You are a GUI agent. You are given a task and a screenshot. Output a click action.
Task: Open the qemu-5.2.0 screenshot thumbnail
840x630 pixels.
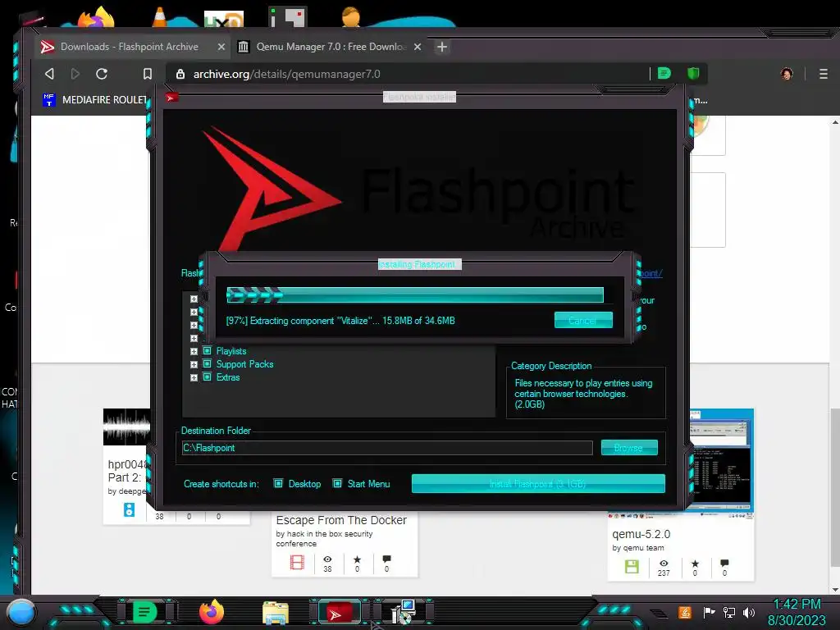[x=721, y=461]
